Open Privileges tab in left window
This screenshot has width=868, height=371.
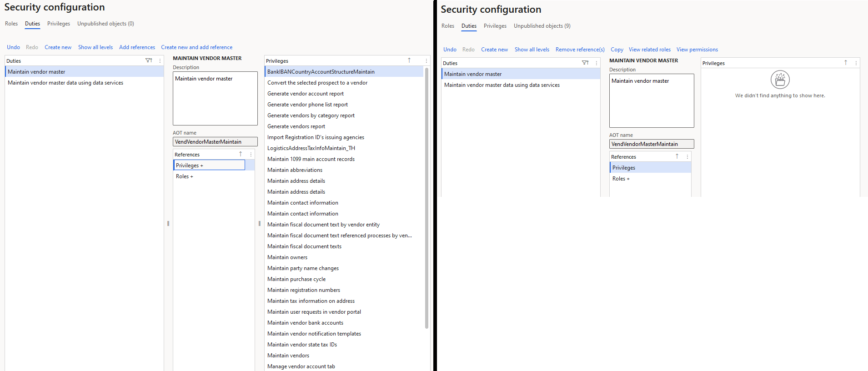[x=59, y=24]
